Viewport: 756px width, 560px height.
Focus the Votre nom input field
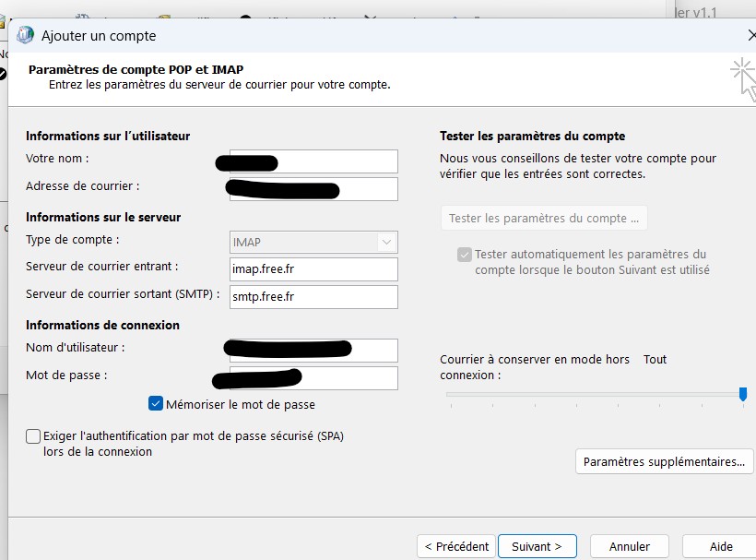313,161
